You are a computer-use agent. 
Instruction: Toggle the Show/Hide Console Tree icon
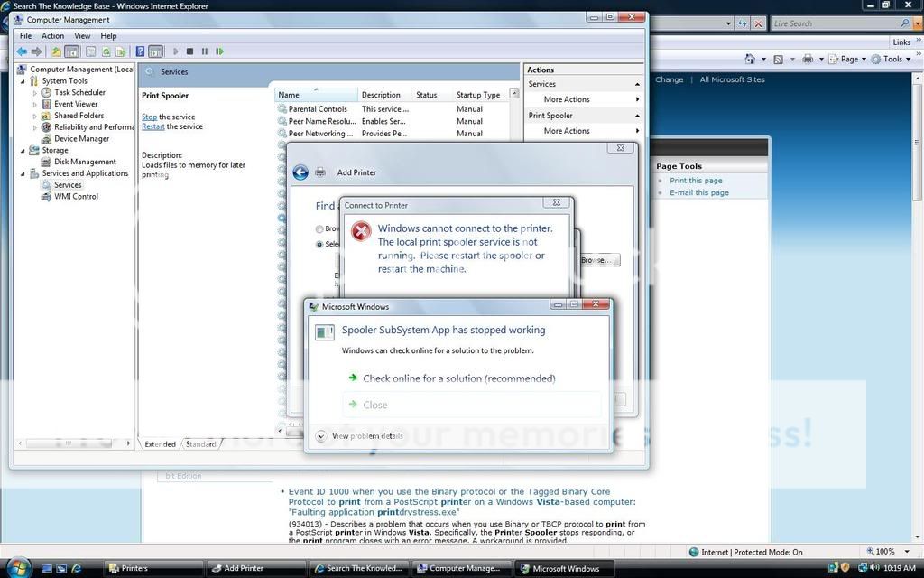71,51
